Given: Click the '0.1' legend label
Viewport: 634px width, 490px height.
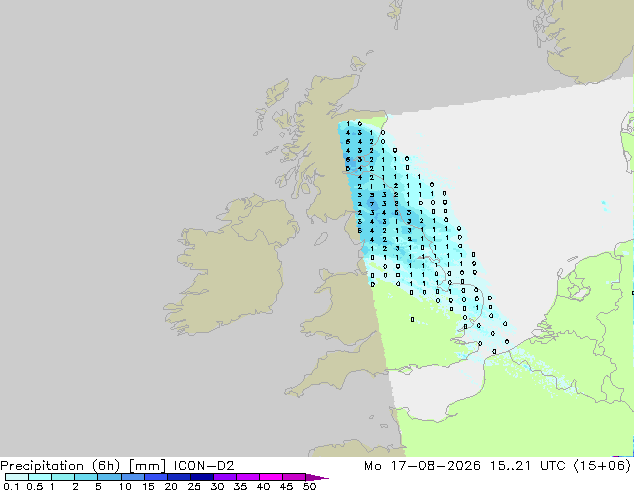Looking at the screenshot, I should 11,486.
